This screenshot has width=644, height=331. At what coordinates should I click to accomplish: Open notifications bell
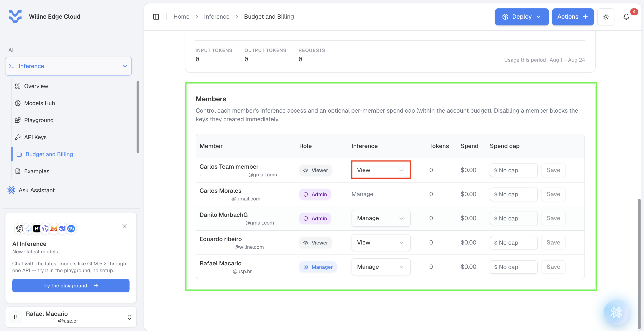[626, 17]
